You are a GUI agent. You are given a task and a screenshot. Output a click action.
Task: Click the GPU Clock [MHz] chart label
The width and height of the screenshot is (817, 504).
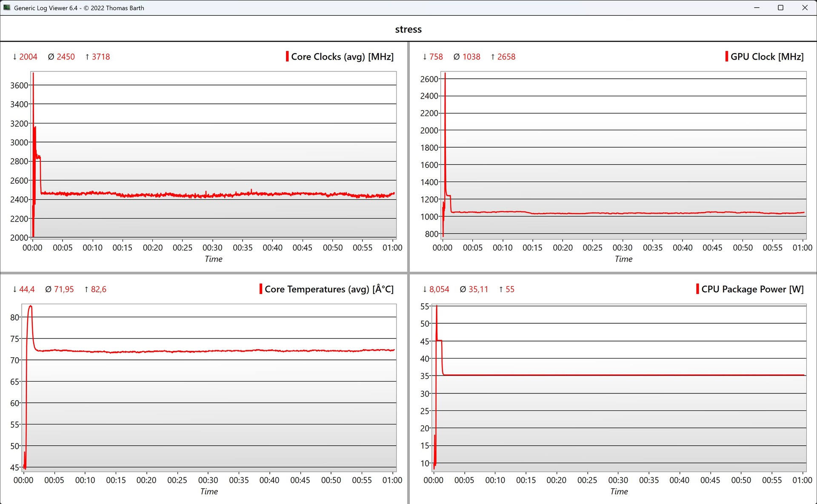(767, 57)
